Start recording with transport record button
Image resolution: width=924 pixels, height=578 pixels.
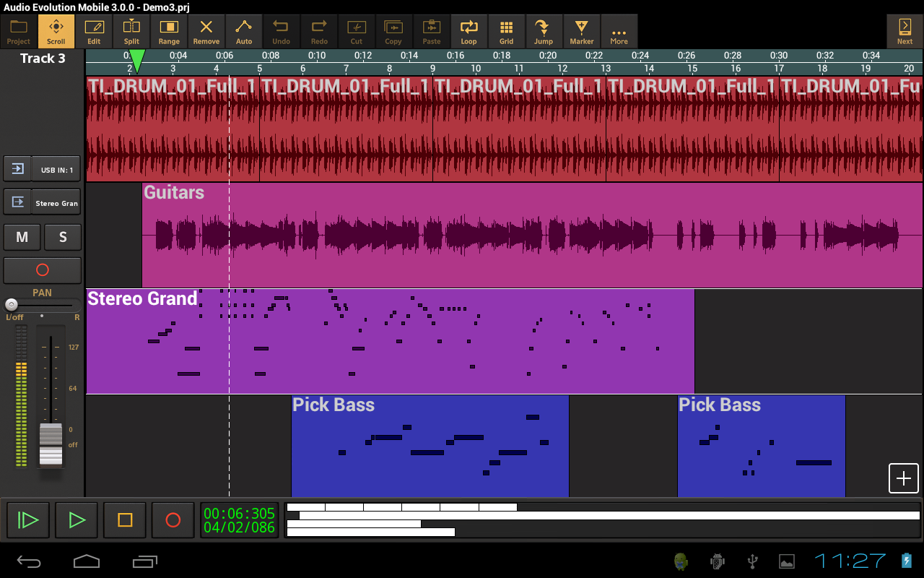coord(173,520)
